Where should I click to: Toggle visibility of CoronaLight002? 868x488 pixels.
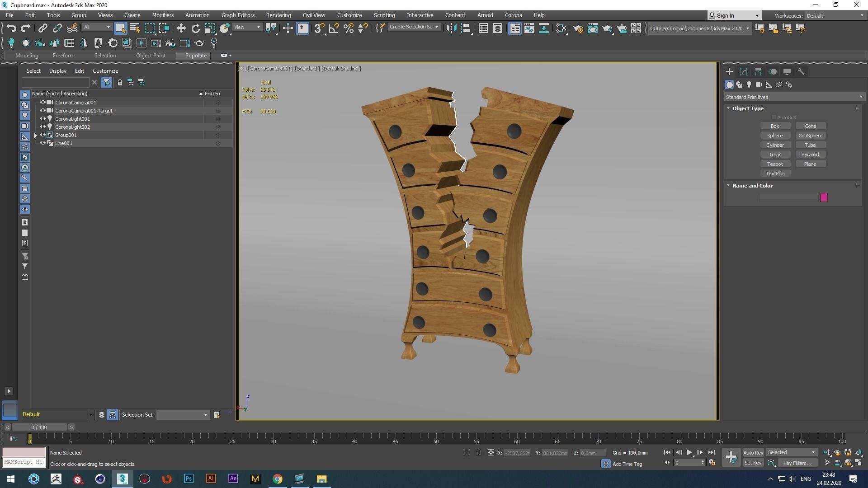coord(43,127)
